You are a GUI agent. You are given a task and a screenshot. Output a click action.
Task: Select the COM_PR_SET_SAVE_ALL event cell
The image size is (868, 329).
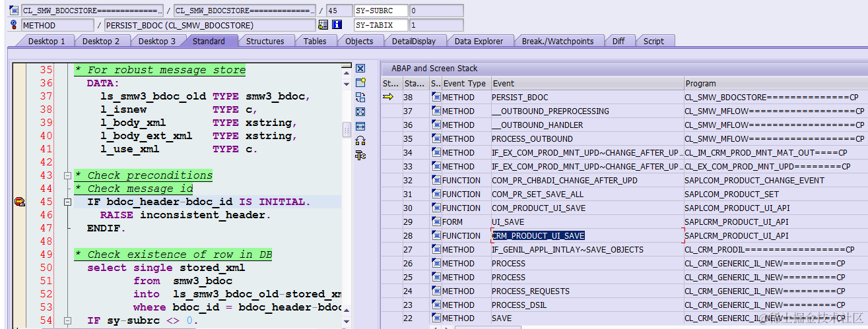587,194
